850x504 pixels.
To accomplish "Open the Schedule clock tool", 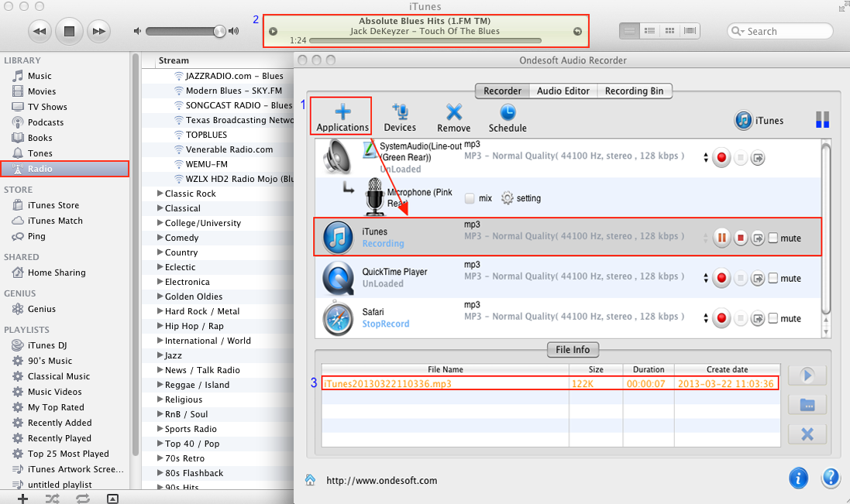I will (508, 112).
